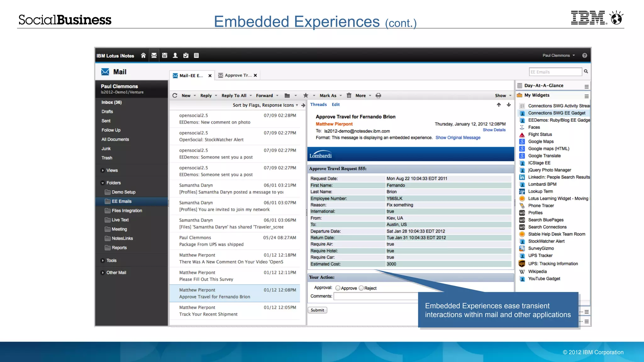Open the Reply dropdown menu
Viewport: 644px width, 362px height.
(x=216, y=96)
